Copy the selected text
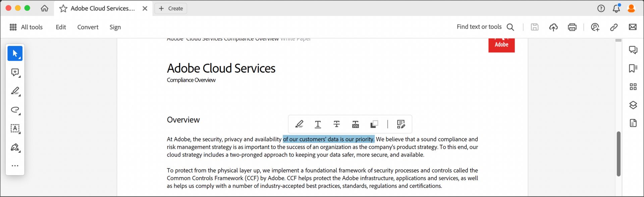 pos(374,124)
